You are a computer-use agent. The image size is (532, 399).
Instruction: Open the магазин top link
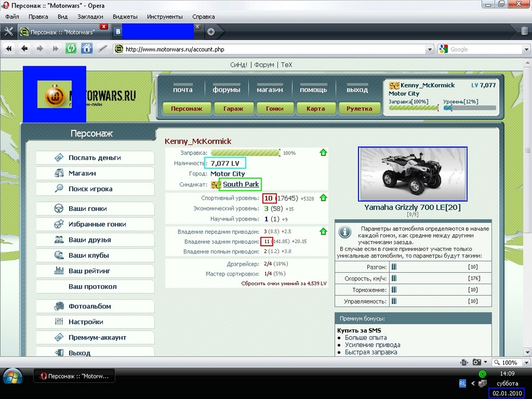tap(270, 90)
